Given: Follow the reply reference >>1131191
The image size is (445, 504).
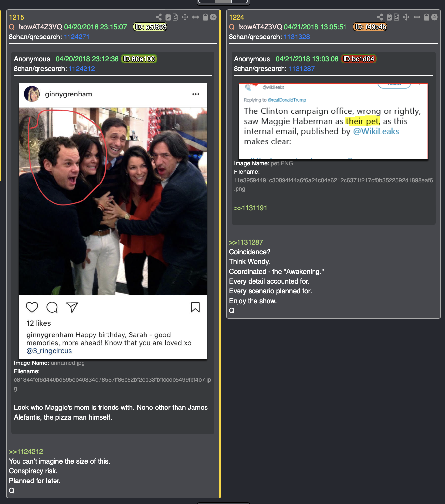Looking at the screenshot, I should [x=251, y=208].
